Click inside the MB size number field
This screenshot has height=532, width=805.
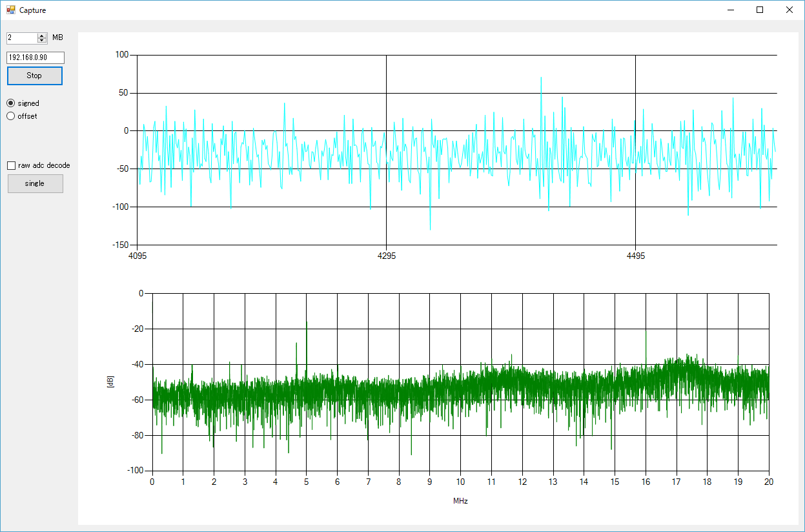[22, 38]
